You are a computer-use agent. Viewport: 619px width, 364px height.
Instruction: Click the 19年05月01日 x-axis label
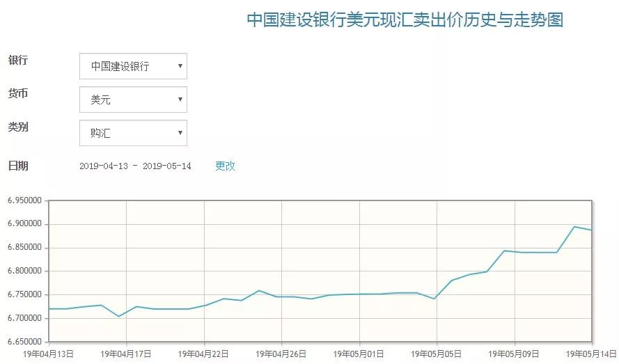coord(359,354)
